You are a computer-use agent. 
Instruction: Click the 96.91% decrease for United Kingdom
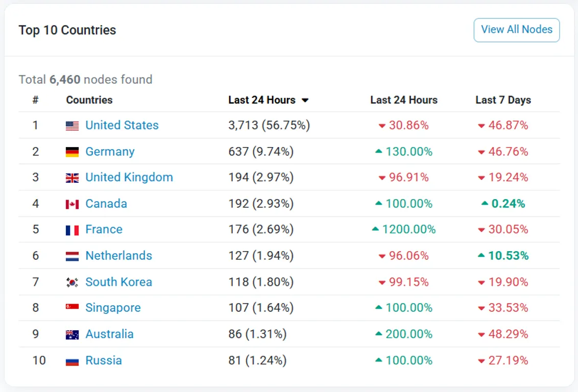coord(404,177)
